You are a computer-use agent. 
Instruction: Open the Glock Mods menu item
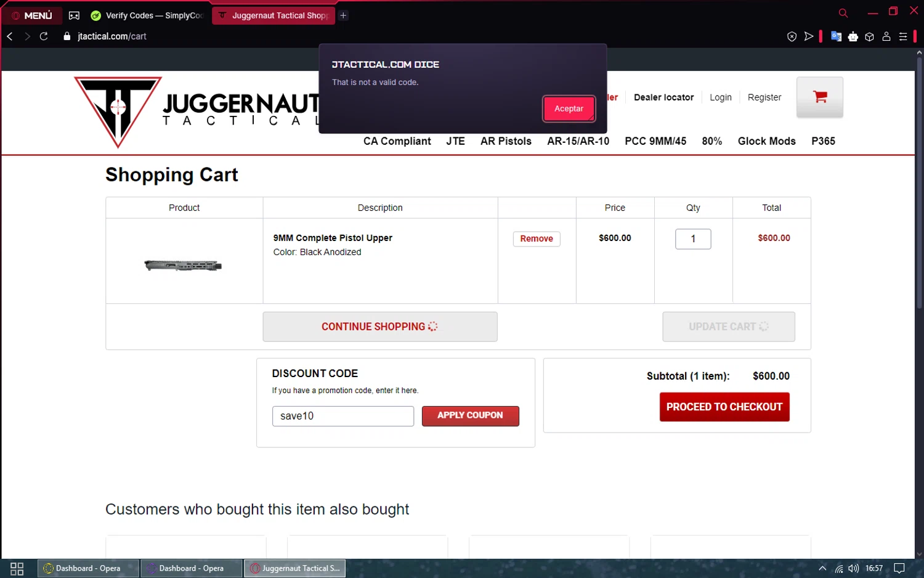767,141
